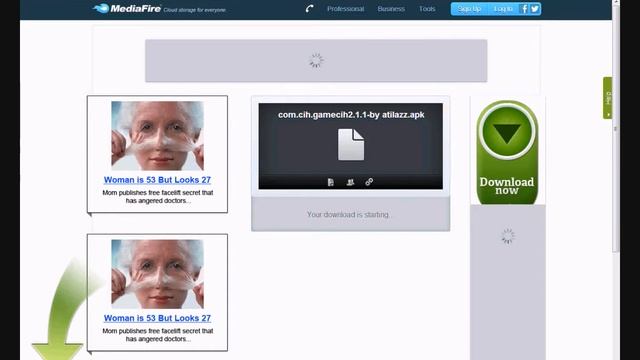The height and width of the screenshot is (360, 640).
Task: Click upper ad woman face thumbnail
Action: point(158,136)
